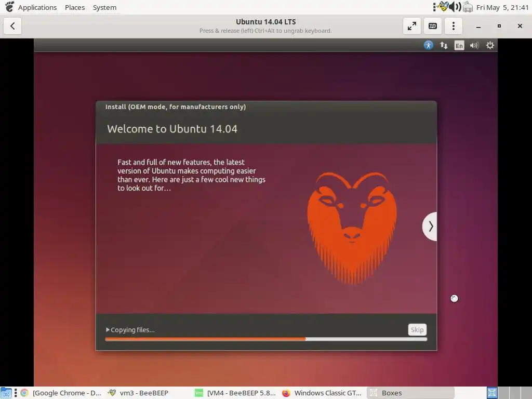Switch to Google Chrome taskbar window
The width and height of the screenshot is (532, 399).
[61, 393]
